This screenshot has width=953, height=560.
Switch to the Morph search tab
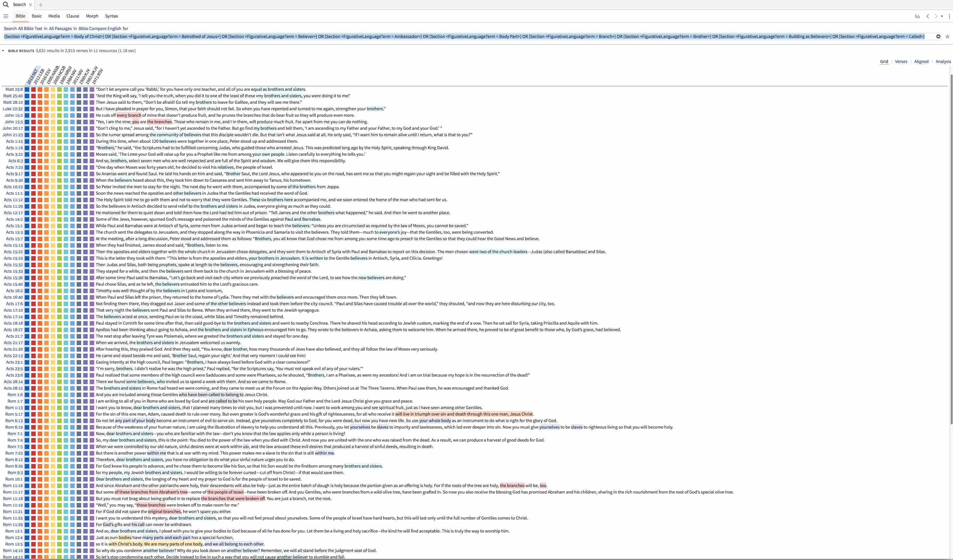(x=92, y=16)
